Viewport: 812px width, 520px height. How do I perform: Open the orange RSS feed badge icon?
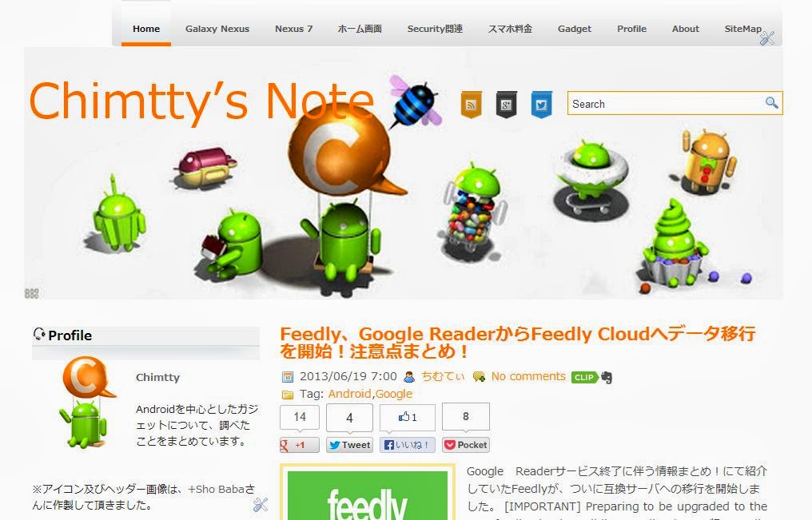[x=471, y=105]
